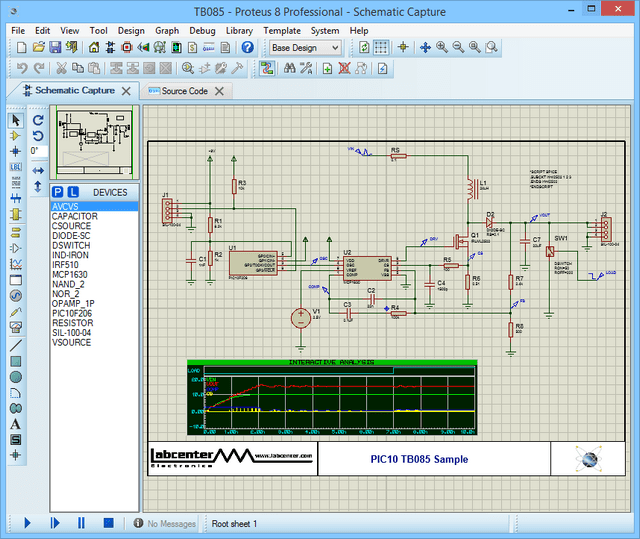Toggle the false origin crosshair button
The width and height of the screenshot is (640, 539).
(x=403, y=47)
